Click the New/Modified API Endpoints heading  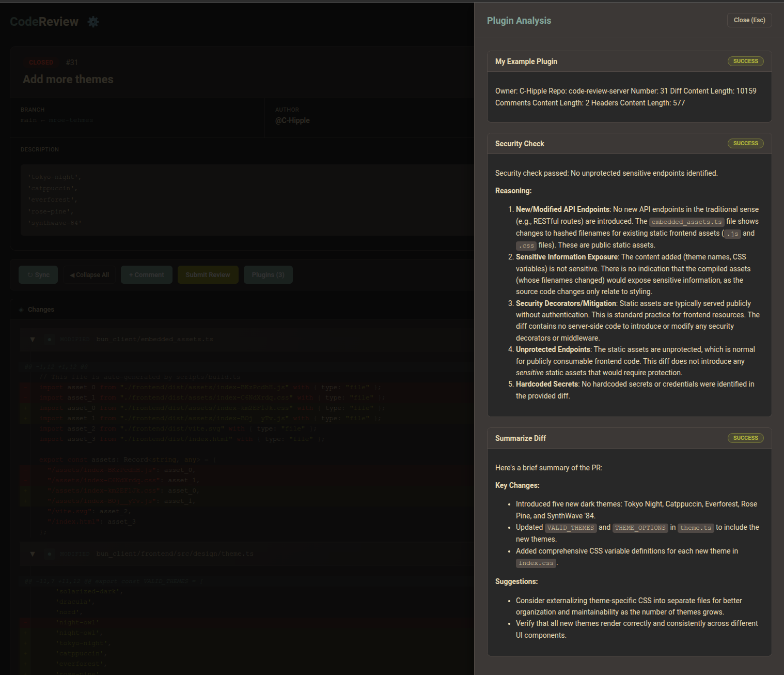coord(562,209)
